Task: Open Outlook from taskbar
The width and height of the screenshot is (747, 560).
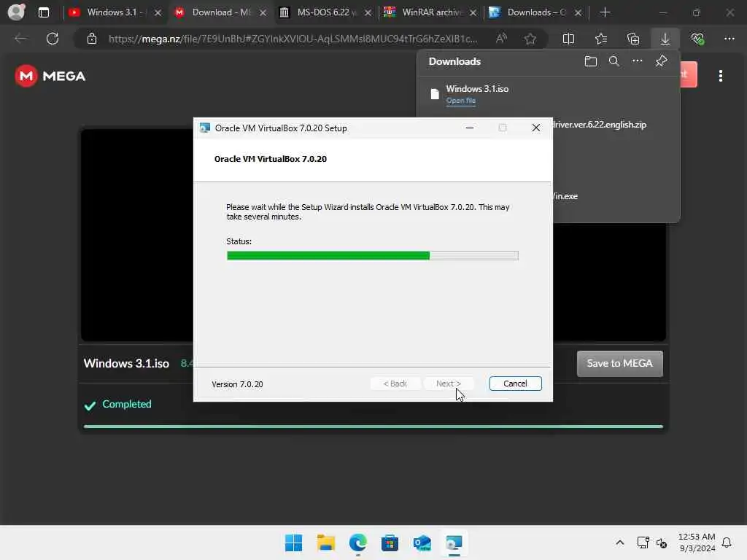Action: (422, 542)
